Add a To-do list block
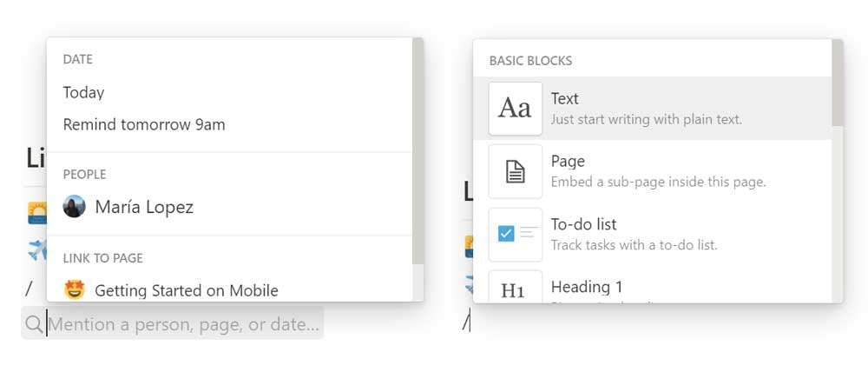 click(634, 234)
